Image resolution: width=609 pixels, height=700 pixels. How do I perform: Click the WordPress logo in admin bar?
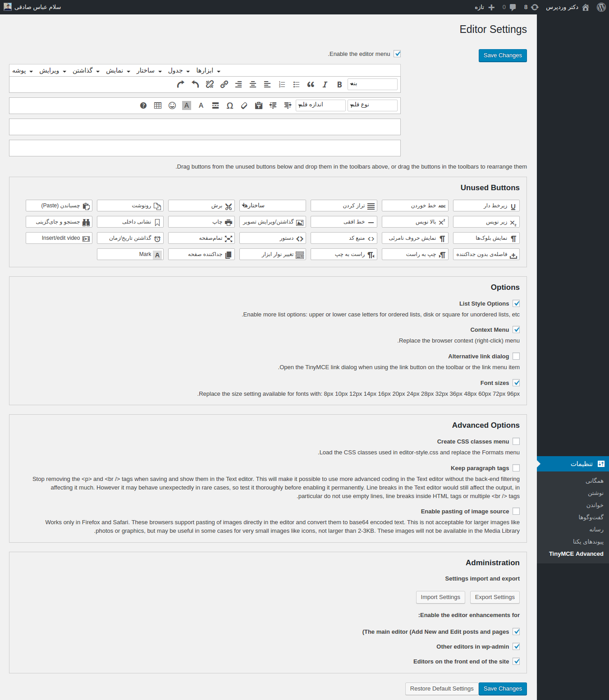point(601,7)
